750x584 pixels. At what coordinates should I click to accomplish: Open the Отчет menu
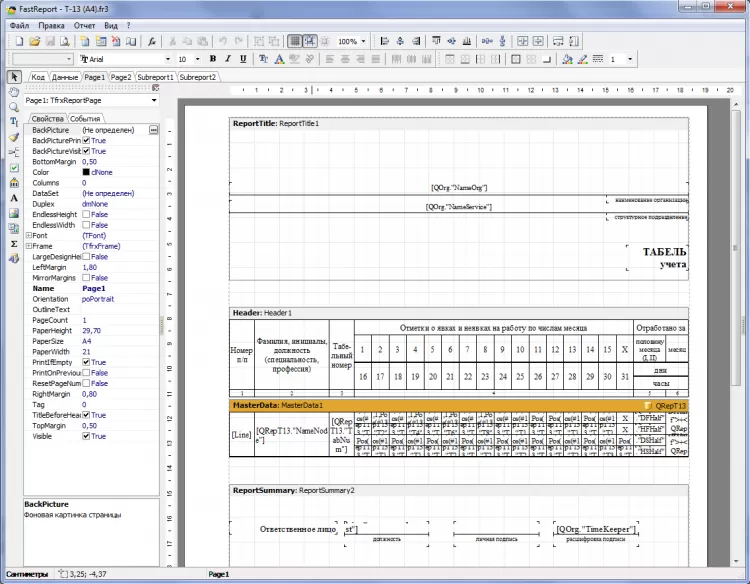[84, 24]
